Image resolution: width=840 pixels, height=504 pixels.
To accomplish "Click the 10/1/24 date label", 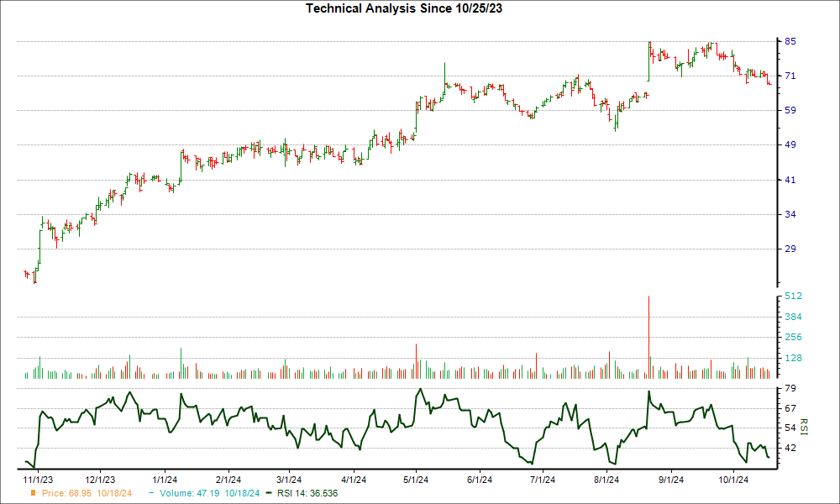I will tap(733, 480).
